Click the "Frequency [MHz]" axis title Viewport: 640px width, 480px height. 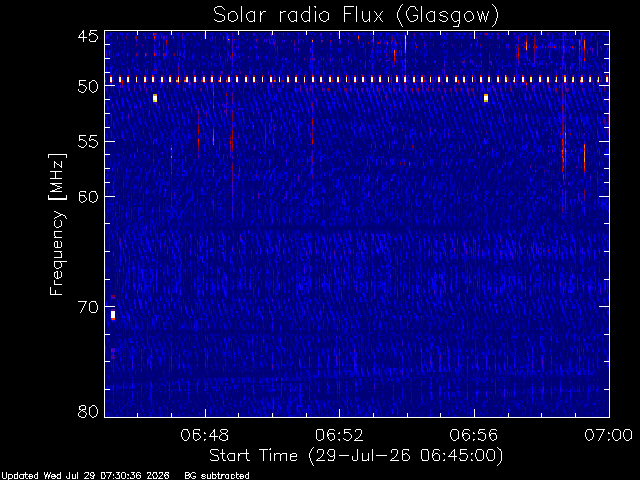pyautogui.click(x=57, y=224)
